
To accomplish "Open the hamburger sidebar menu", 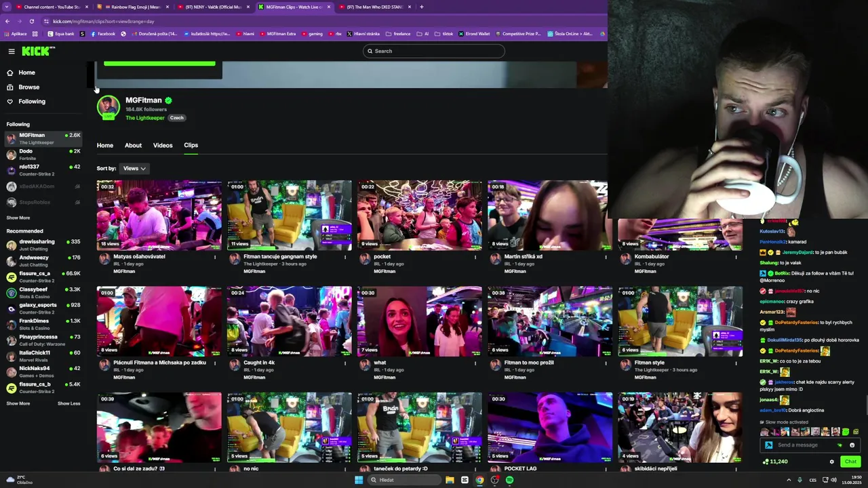I will click(x=12, y=51).
